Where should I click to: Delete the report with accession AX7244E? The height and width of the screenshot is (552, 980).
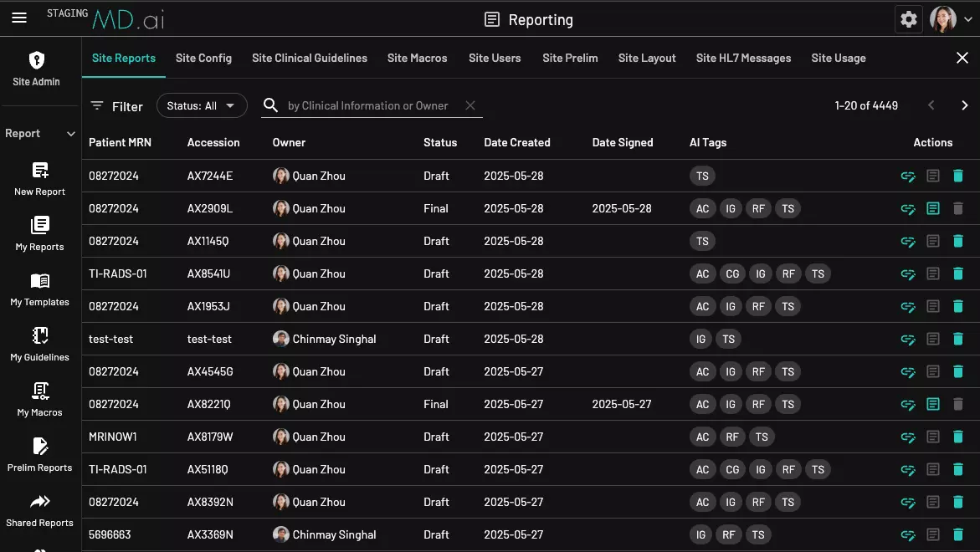pyautogui.click(x=957, y=176)
